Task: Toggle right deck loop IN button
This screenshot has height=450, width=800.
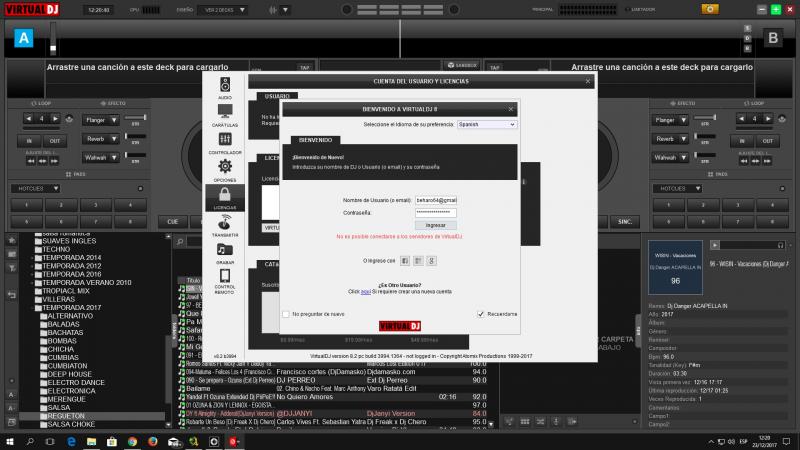Action: [742, 141]
